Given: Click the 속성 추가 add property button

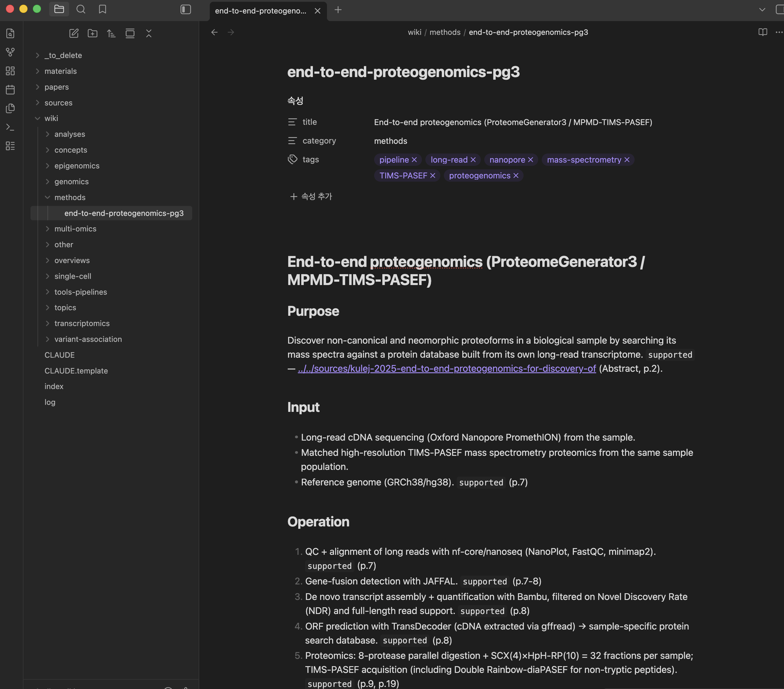Looking at the screenshot, I should click(x=311, y=197).
